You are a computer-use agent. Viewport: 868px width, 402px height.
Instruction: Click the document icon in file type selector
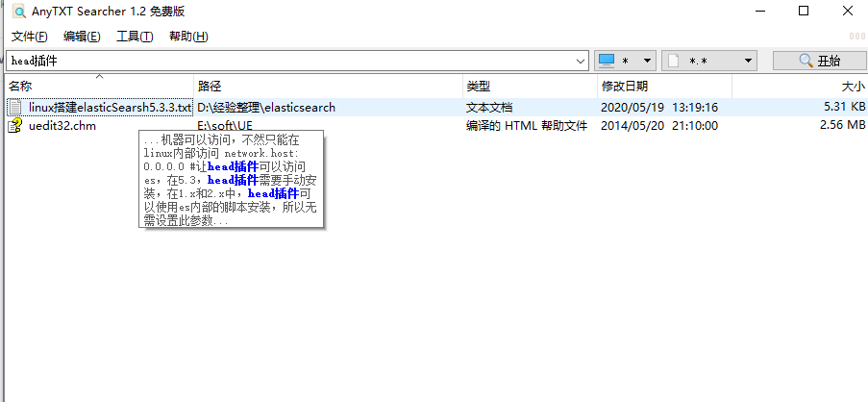[x=674, y=61]
